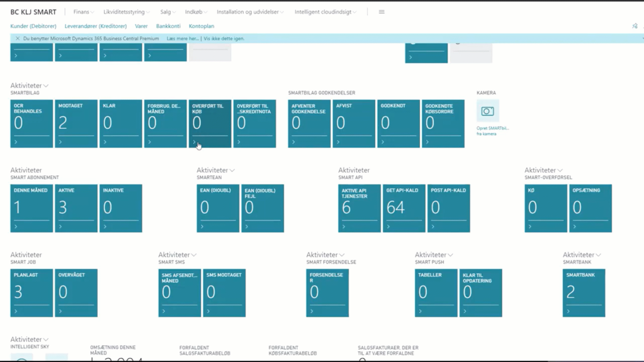The height and width of the screenshot is (362, 644).
Task: Click the Kontoplan link
Action: click(201, 26)
